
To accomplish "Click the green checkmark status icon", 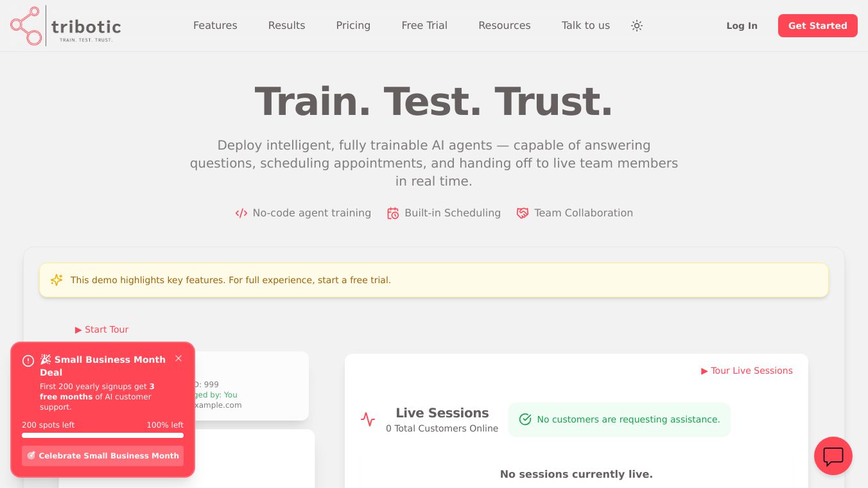I will 525,419.
